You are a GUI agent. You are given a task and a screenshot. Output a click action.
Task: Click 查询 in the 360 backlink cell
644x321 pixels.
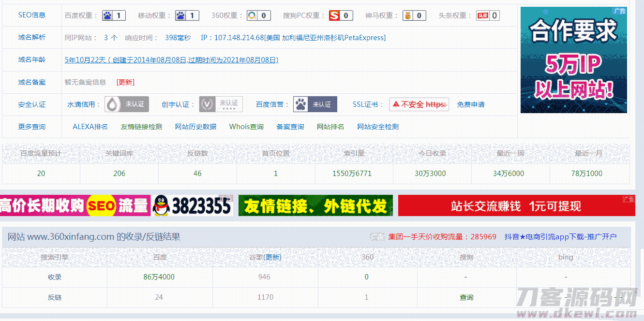pos(466,297)
